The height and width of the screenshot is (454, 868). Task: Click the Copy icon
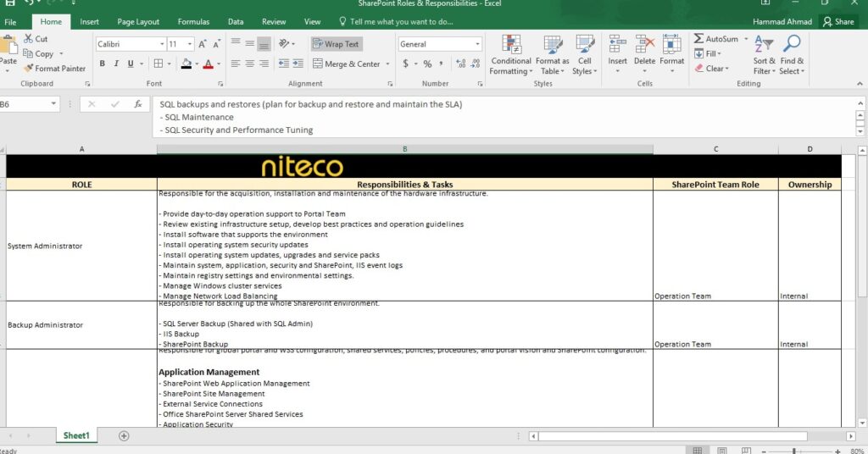pyautogui.click(x=28, y=53)
